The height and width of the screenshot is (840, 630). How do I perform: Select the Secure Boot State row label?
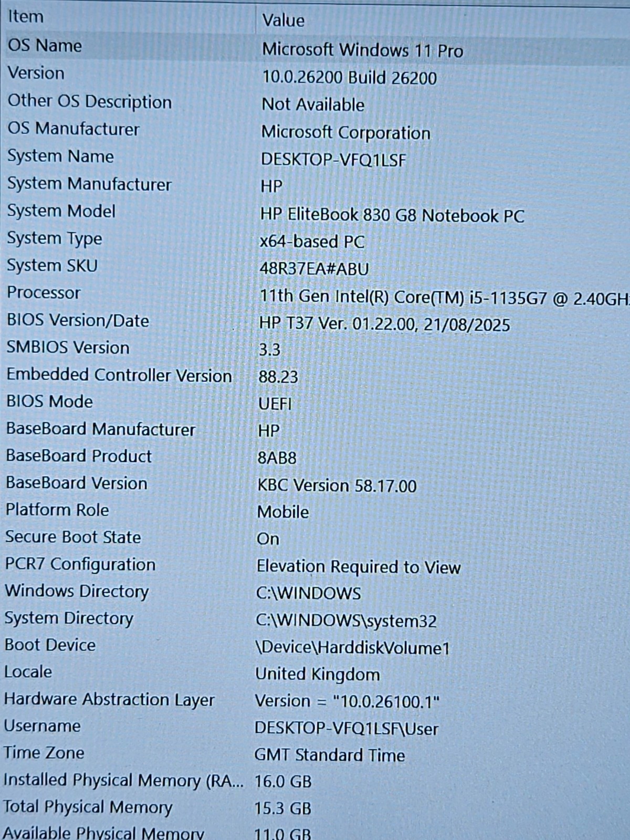click(x=73, y=537)
